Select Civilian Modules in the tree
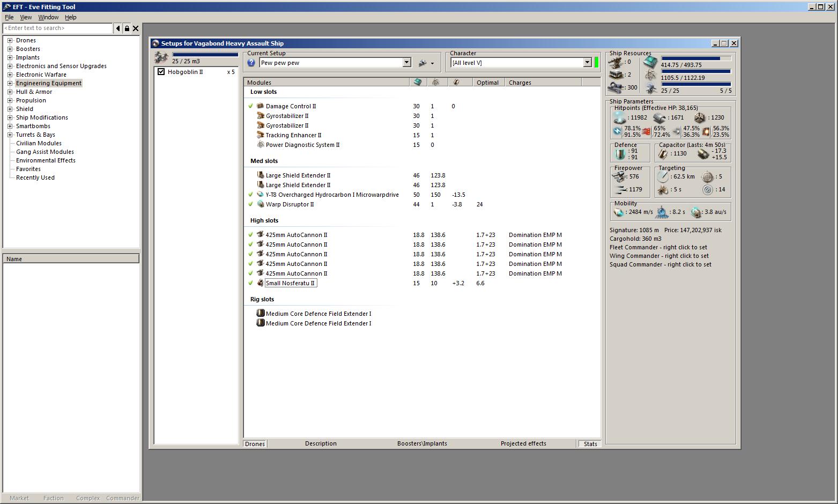 click(39, 143)
